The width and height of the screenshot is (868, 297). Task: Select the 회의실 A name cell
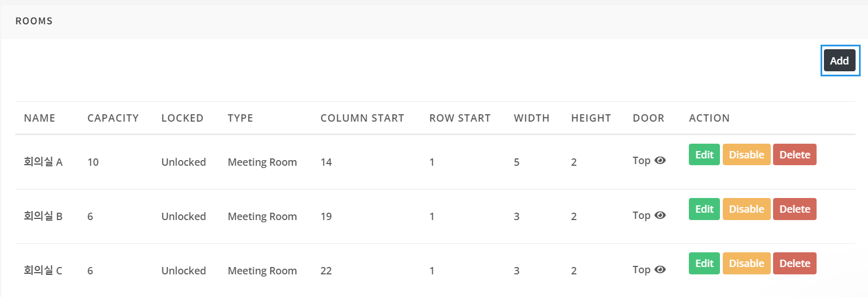43,162
